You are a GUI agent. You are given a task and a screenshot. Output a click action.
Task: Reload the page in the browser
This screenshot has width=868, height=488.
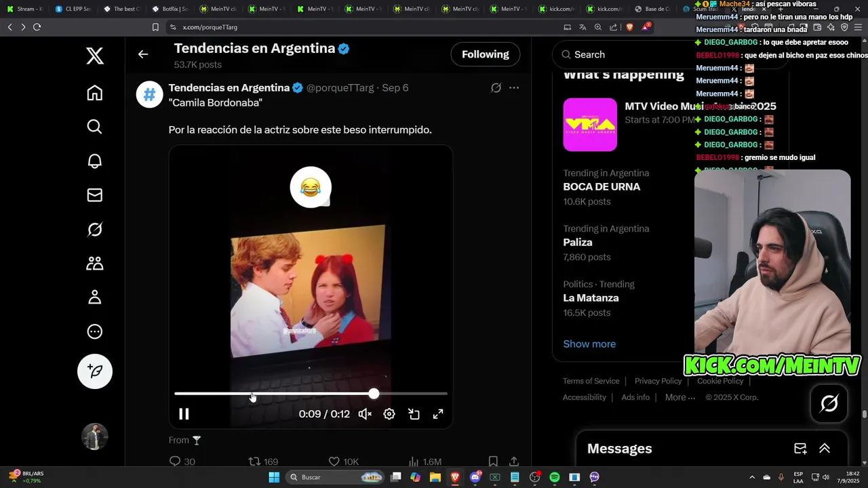point(37,27)
